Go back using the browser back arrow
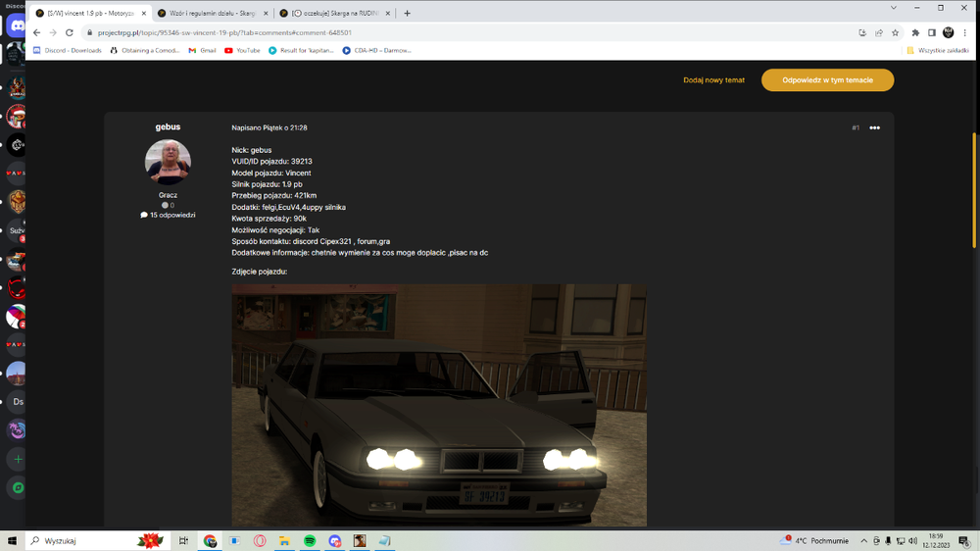Screen dimensions: 980x551 coord(37,32)
